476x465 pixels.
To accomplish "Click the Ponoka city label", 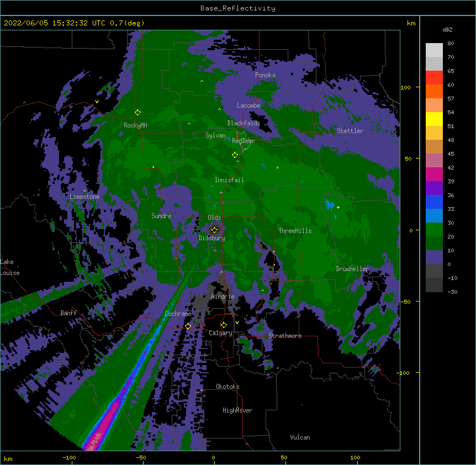I will (265, 75).
